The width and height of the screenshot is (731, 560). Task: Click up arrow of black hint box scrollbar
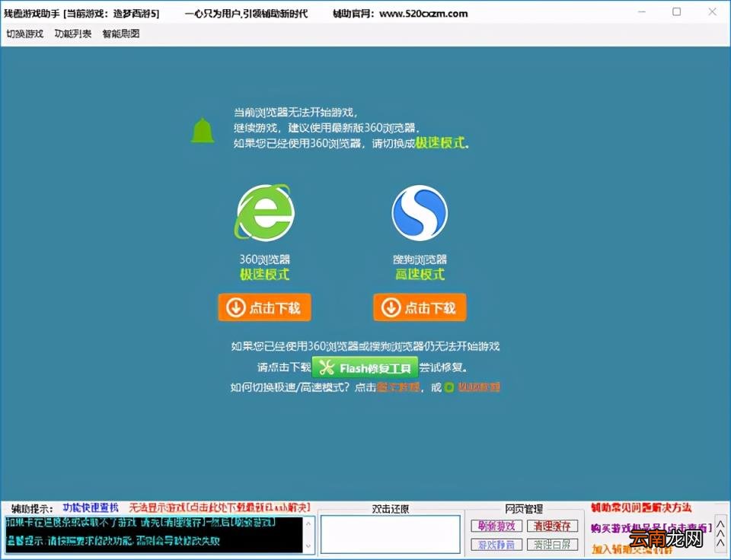(308, 523)
